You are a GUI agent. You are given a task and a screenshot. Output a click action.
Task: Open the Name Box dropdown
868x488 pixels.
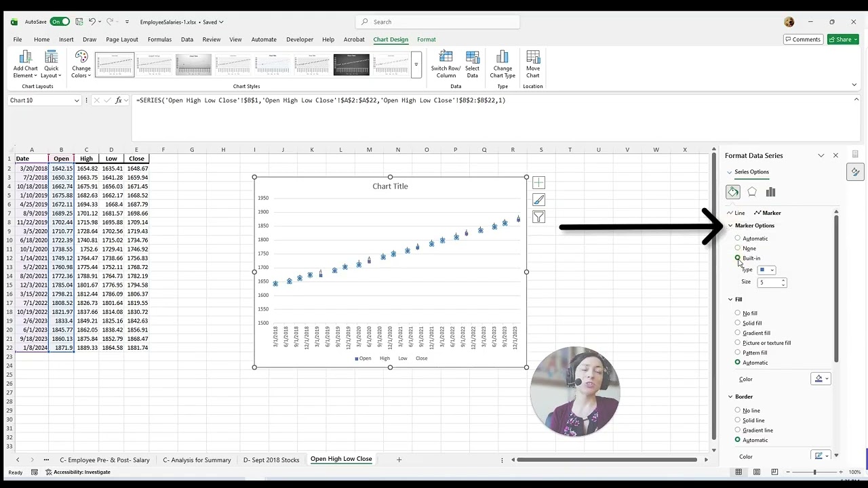[x=77, y=100]
